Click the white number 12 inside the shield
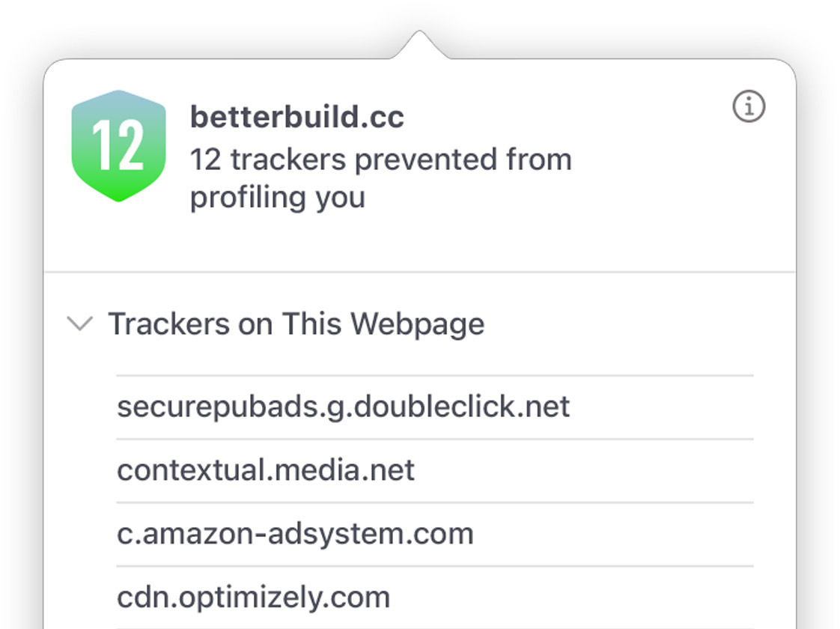840x629 pixels. tap(118, 146)
